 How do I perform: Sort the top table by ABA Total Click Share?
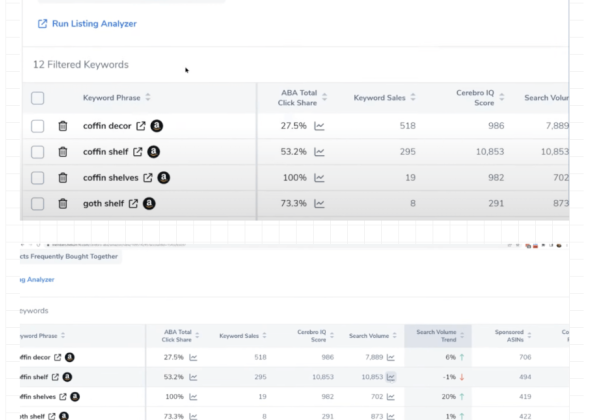(324, 98)
